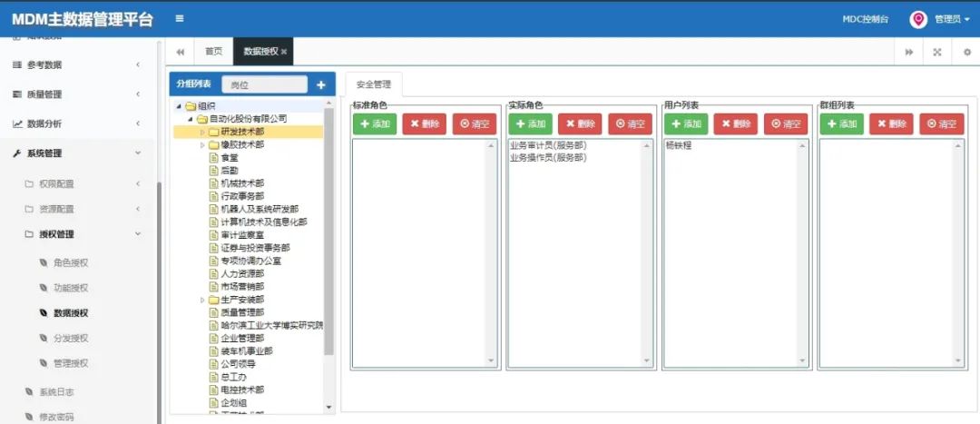This screenshot has height=424, width=980.
Task: Select 证券与投资事务部 in the tree
Action: tap(255, 248)
